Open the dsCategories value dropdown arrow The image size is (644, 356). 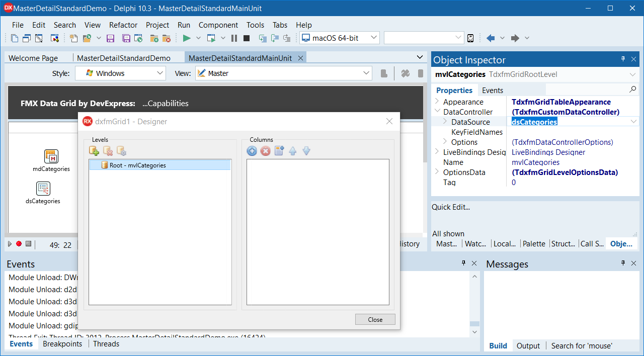633,122
